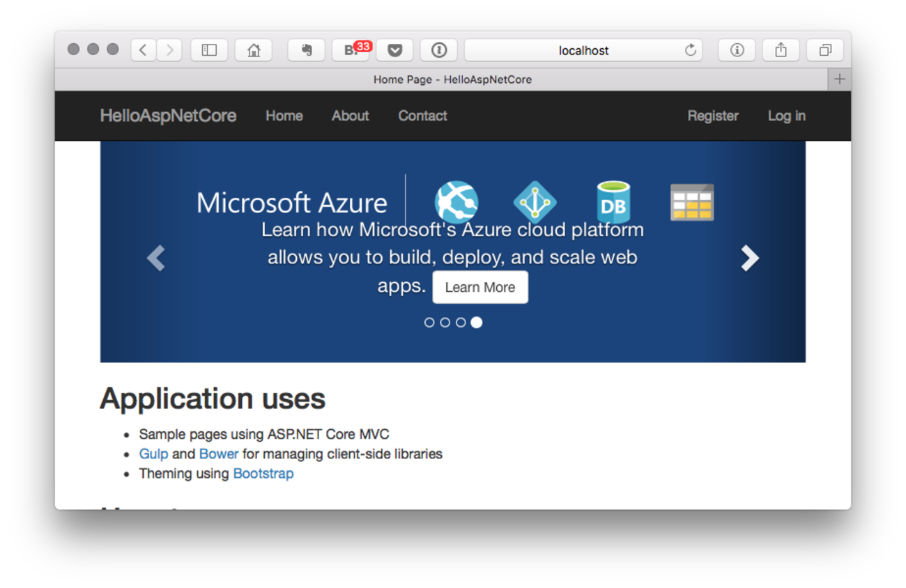Open the Share toolbar icon

click(781, 50)
